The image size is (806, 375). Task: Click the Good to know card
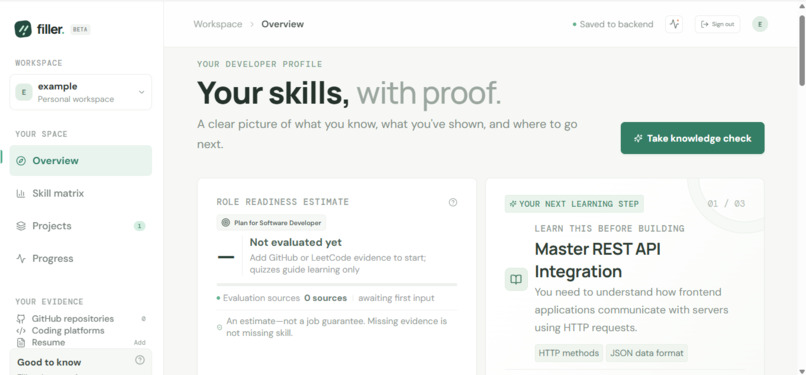click(81, 362)
